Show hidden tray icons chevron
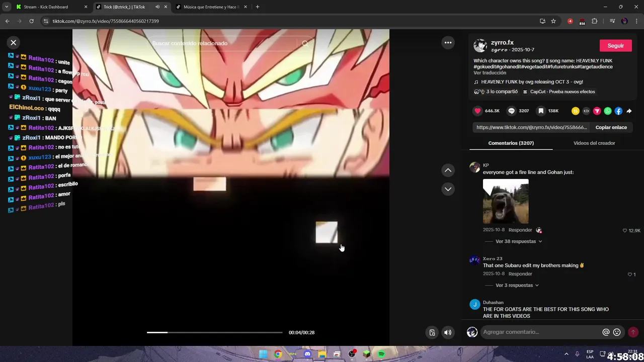 point(566,354)
